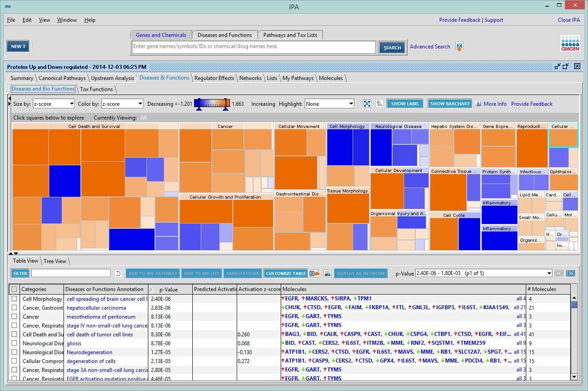Viewport: 588px width, 391px height.
Task: Switch to Tree View tab
Action: (x=55, y=261)
